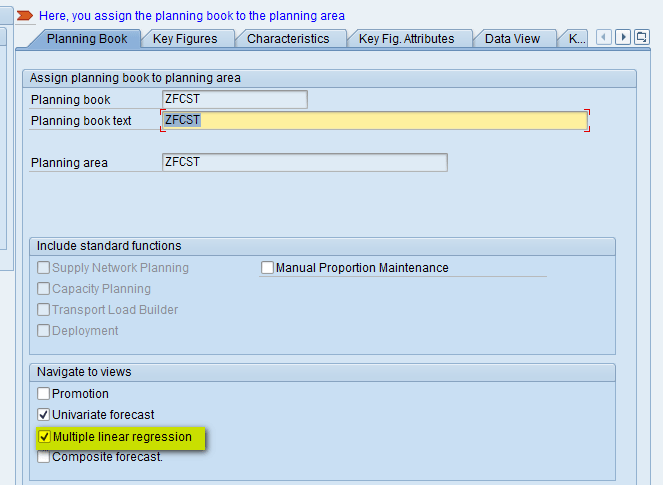Image resolution: width=663 pixels, height=485 pixels.
Task: Tick the Capacity Planning checkbox
Action: pos(43,289)
